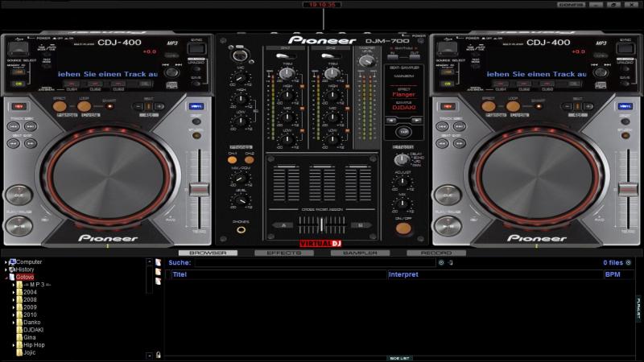Toggle the right deck red REV button
The image size is (644, 362).
(448, 106)
